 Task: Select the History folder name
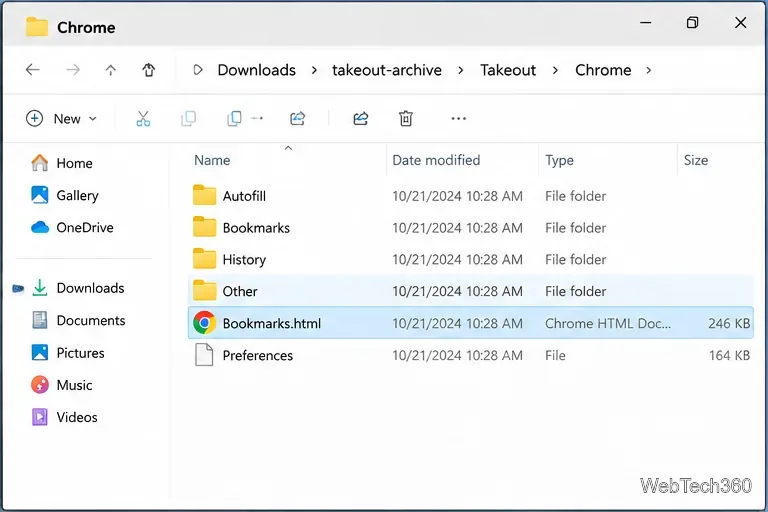[x=244, y=260]
